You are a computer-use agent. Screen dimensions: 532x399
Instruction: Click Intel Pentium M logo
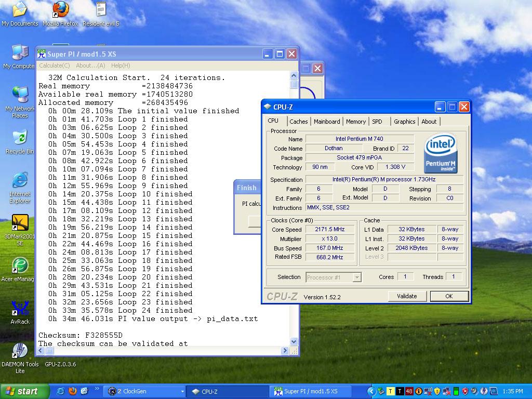[x=441, y=153]
